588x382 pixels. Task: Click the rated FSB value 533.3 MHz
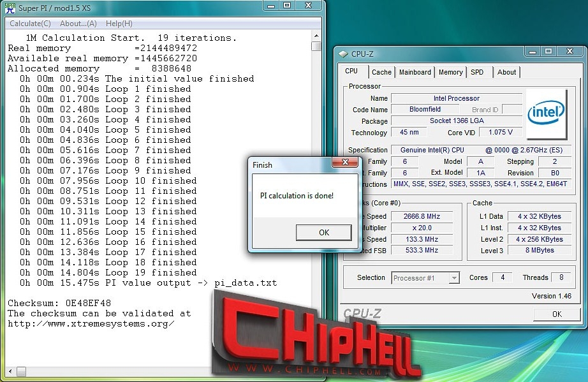pyautogui.click(x=422, y=250)
